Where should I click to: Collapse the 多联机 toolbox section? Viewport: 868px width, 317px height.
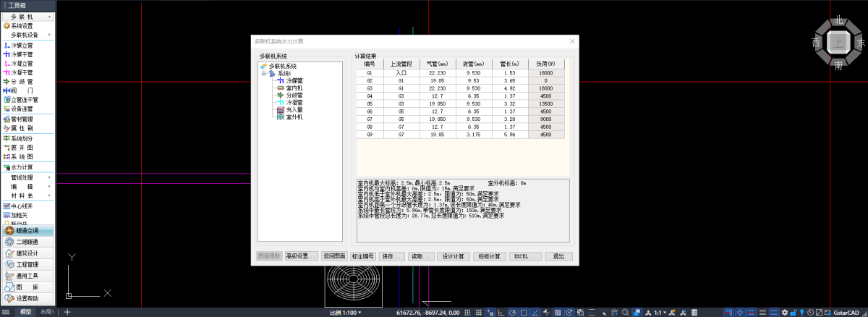[x=27, y=16]
